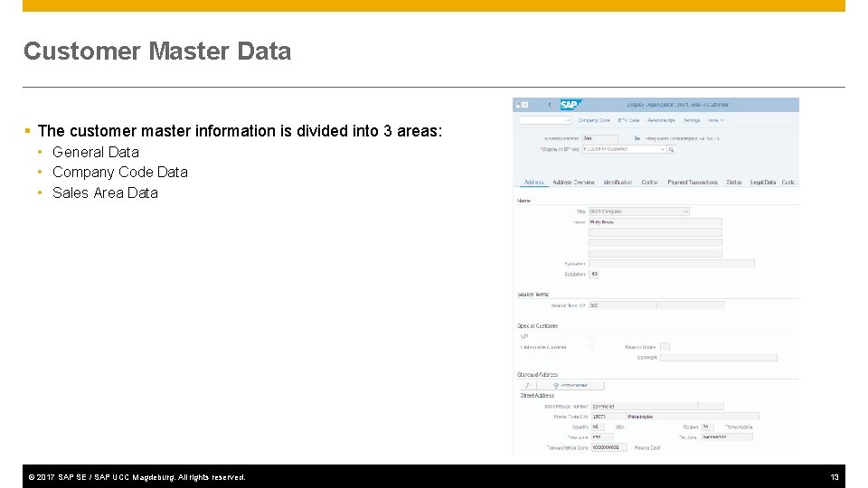Click the Time zone field
Screen dimensions: 868x488
pos(602,437)
